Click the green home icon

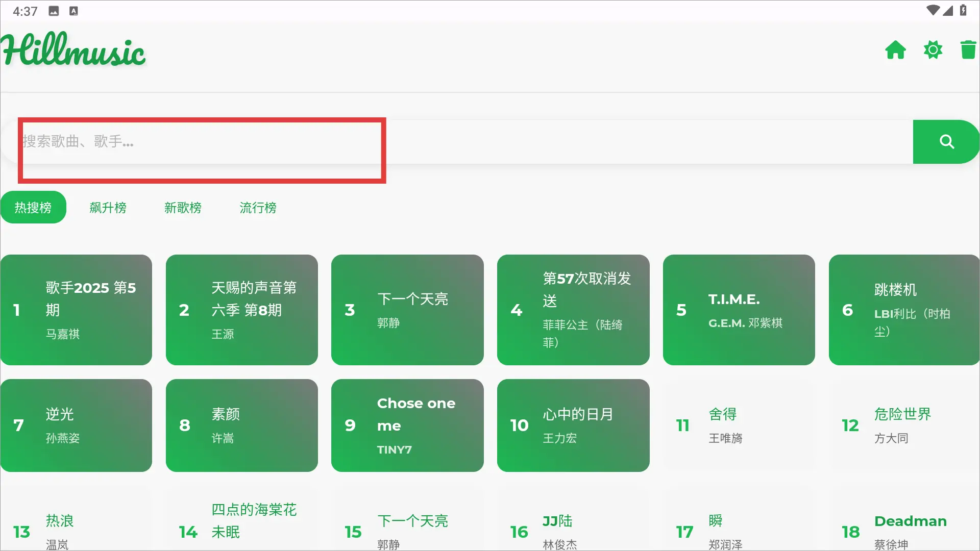tap(895, 50)
